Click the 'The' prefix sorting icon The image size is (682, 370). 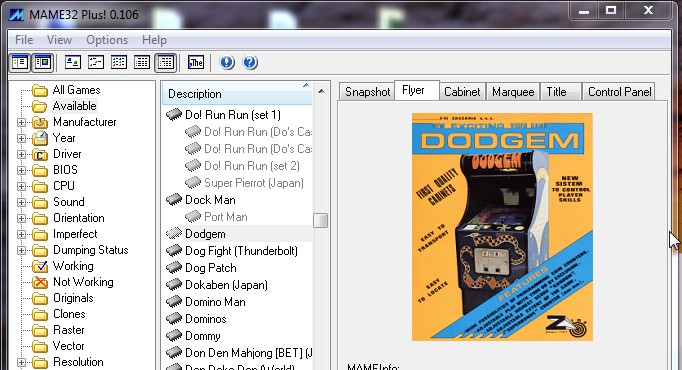coord(196,63)
